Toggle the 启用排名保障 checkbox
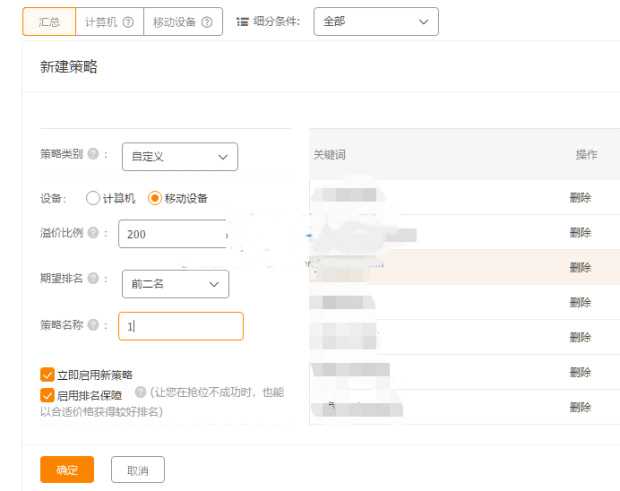 (x=47, y=394)
